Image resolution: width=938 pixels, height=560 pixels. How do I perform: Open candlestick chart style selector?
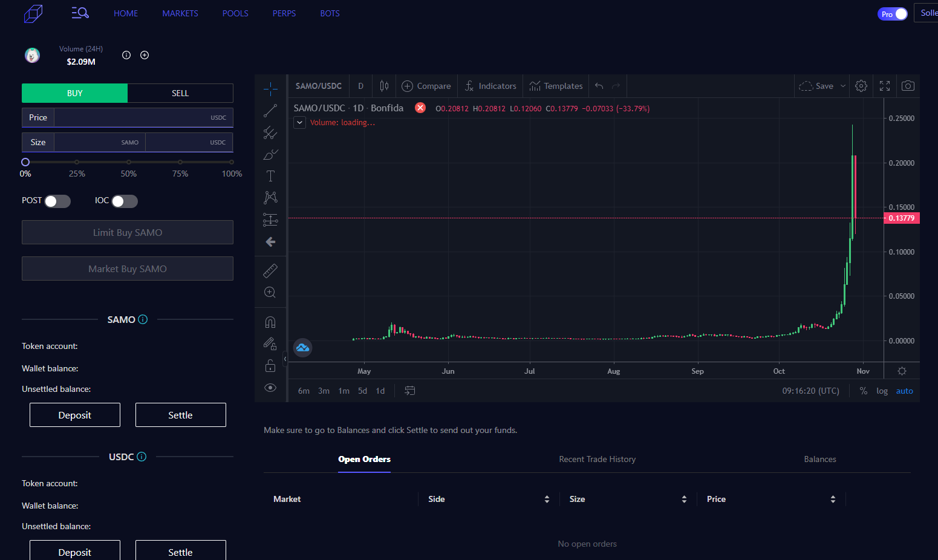(x=384, y=86)
